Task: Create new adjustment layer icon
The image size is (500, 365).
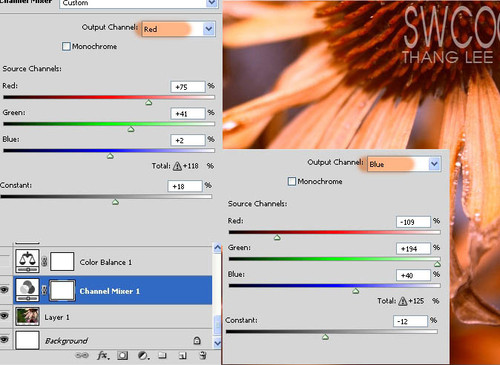Action: coord(143,356)
